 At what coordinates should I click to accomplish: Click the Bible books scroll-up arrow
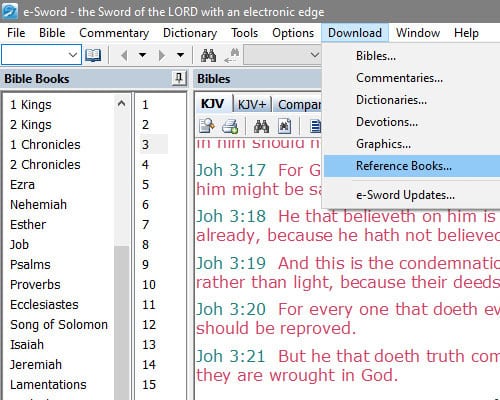[122, 104]
